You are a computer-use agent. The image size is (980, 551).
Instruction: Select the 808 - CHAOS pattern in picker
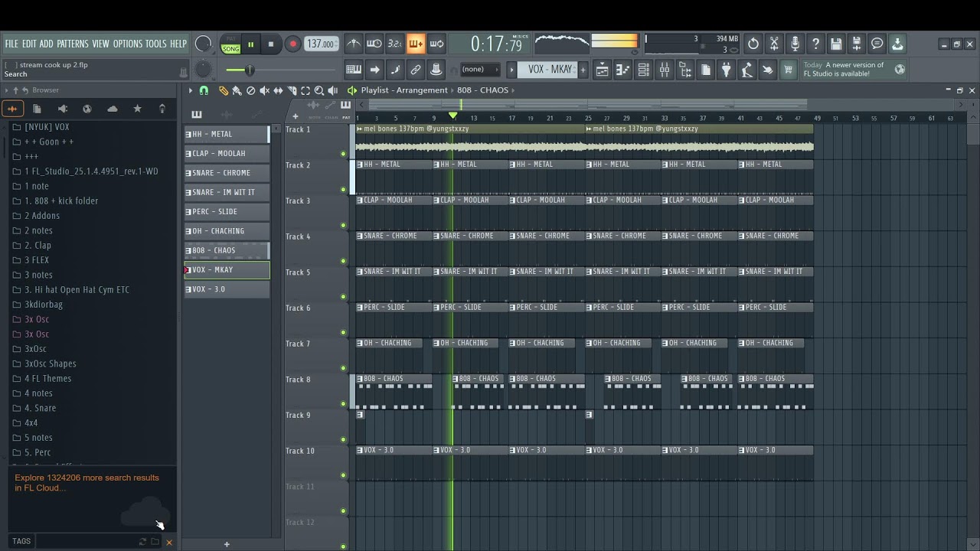click(227, 250)
